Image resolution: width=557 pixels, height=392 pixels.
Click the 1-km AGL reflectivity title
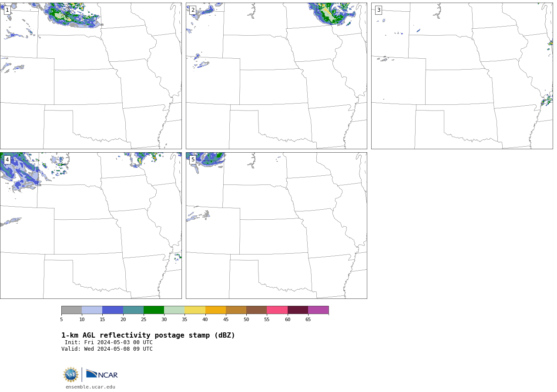click(x=148, y=335)
